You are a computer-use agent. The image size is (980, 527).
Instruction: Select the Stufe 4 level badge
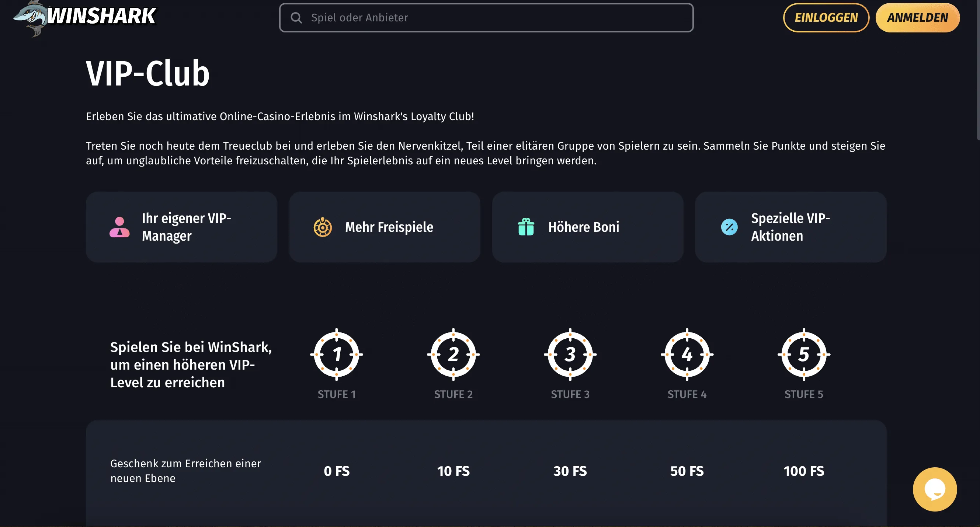687,355
